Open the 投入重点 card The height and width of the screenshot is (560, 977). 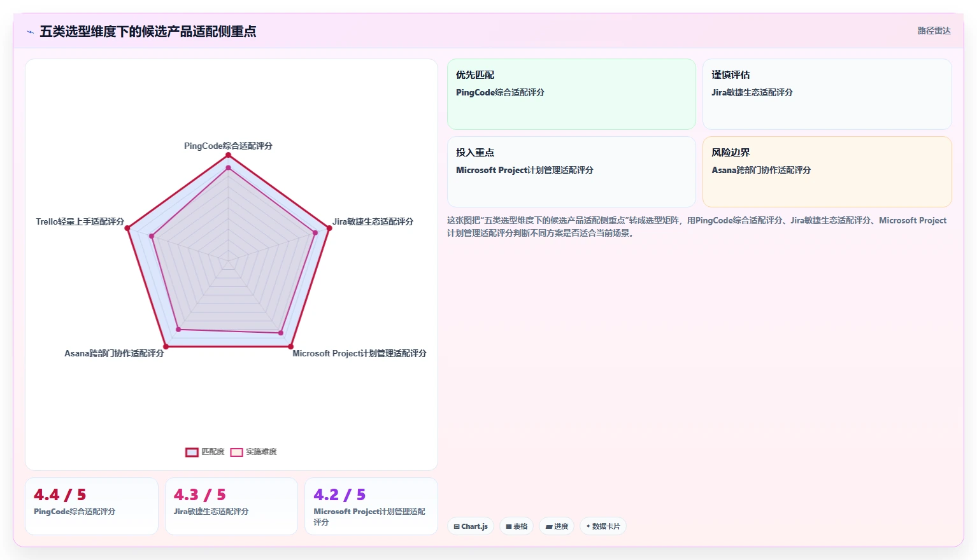click(x=571, y=172)
